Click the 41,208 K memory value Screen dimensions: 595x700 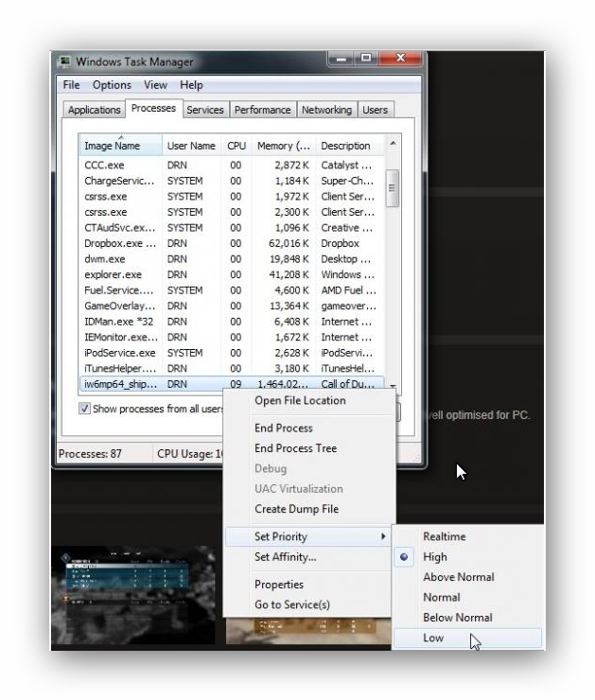[x=289, y=274]
